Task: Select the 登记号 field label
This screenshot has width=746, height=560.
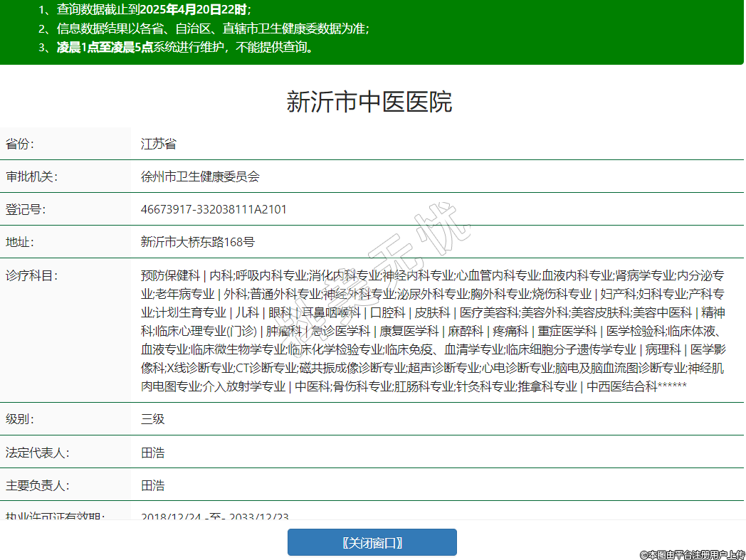Action: click(x=26, y=209)
